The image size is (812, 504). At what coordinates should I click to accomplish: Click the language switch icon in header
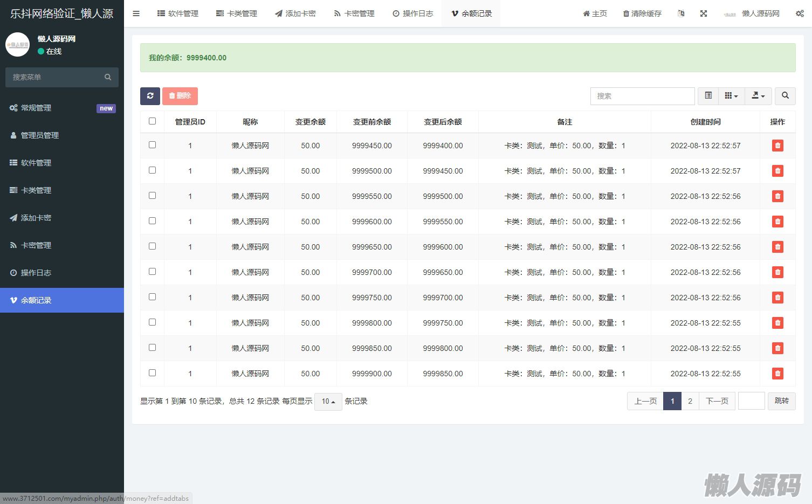tap(681, 13)
